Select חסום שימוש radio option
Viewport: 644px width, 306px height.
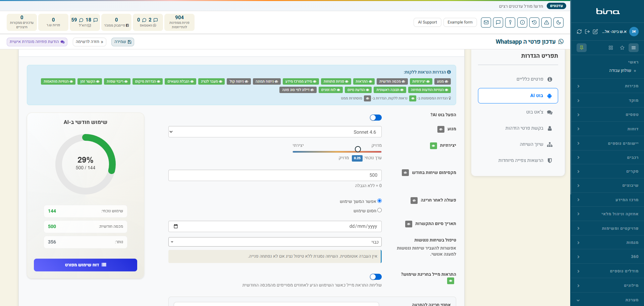[379, 210]
